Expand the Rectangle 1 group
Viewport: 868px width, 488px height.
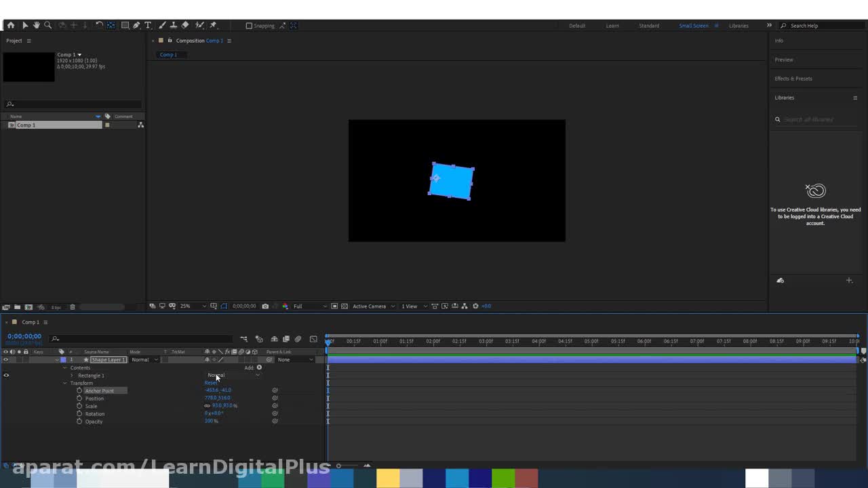click(72, 375)
